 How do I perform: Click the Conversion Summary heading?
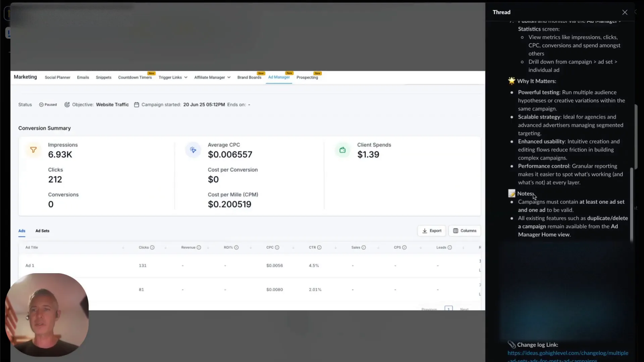pyautogui.click(x=45, y=128)
